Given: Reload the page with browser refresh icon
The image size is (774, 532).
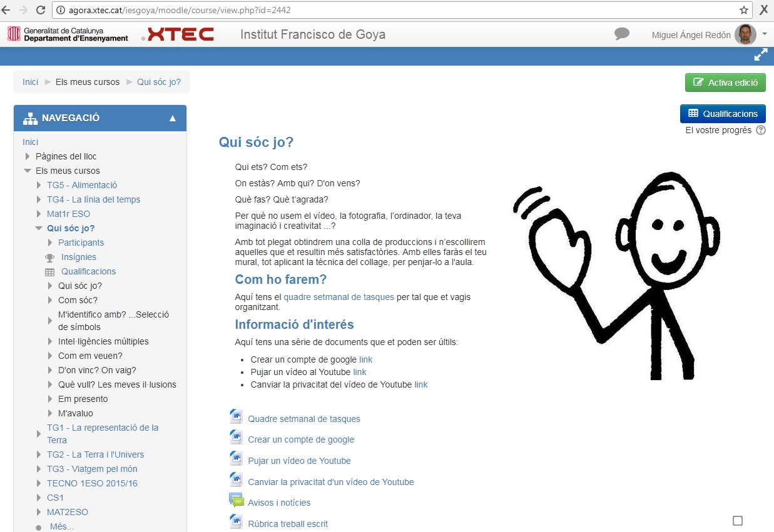Looking at the screenshot, I should (x=41, y=10).
